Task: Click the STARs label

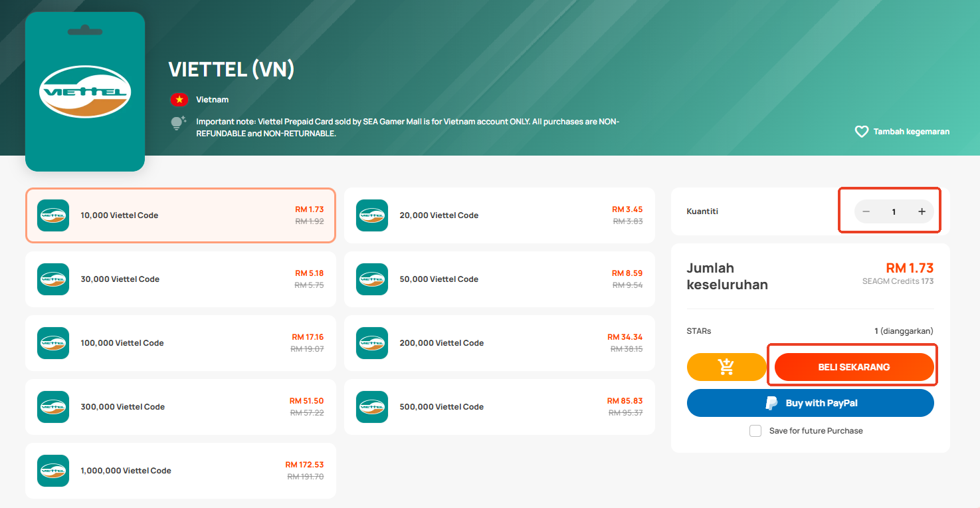Action: [x=699, y=331]
